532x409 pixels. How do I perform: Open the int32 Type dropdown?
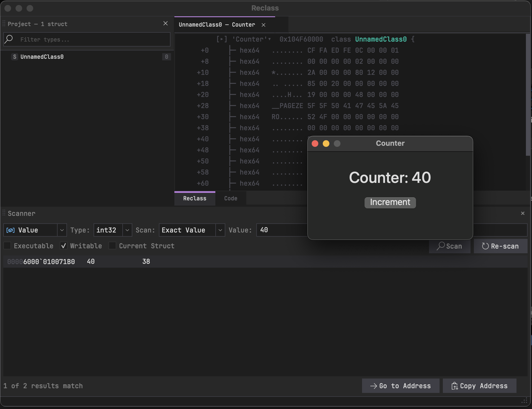pos(127,230)
